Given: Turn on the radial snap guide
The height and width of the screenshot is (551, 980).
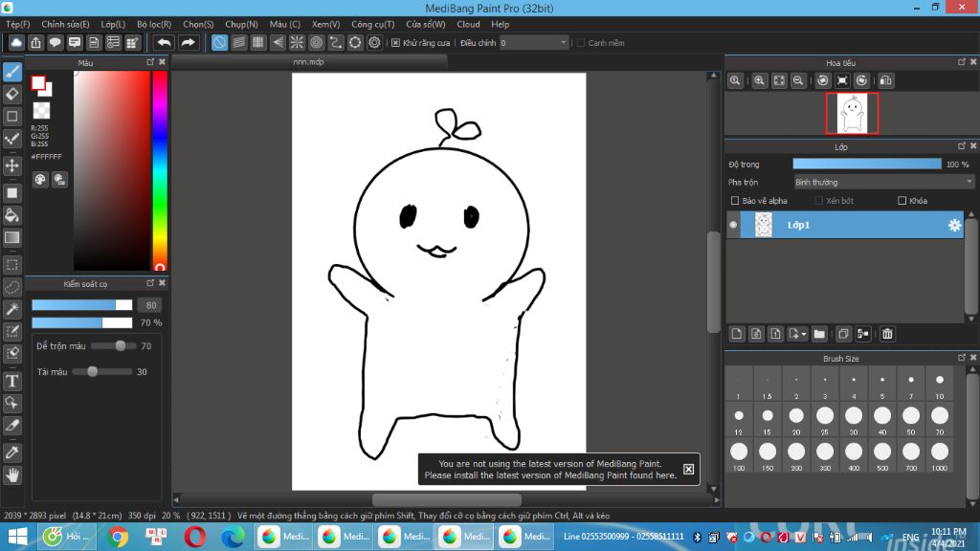Looking at the screenshot, I should point(297,42).
